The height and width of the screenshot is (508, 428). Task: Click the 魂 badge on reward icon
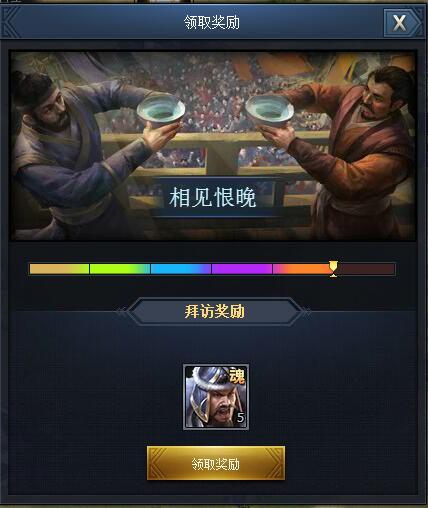237,376
